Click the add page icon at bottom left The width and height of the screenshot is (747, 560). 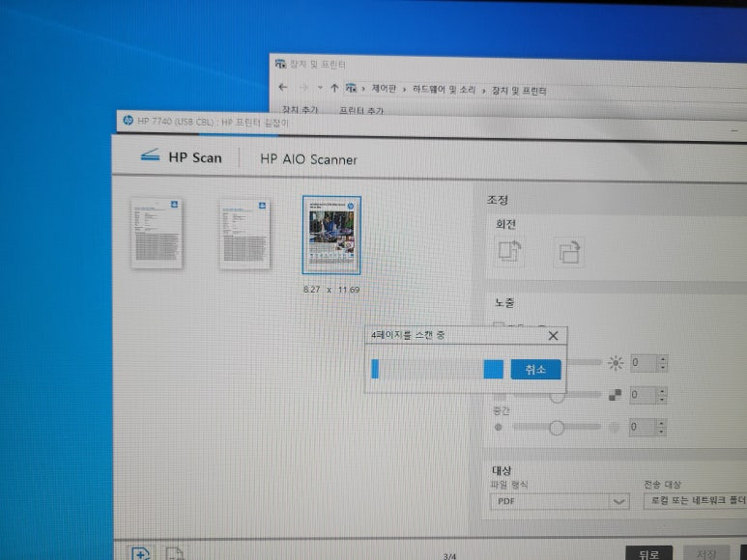(141, 553)
